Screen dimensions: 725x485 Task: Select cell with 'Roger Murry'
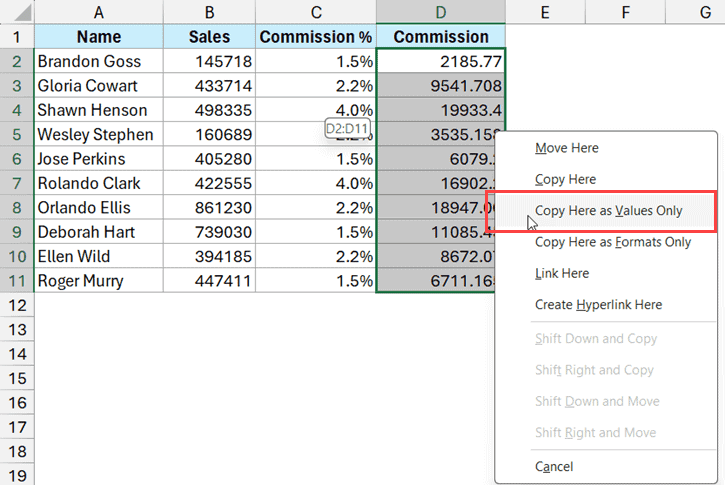pyautogui.click(x=98, y=281)
